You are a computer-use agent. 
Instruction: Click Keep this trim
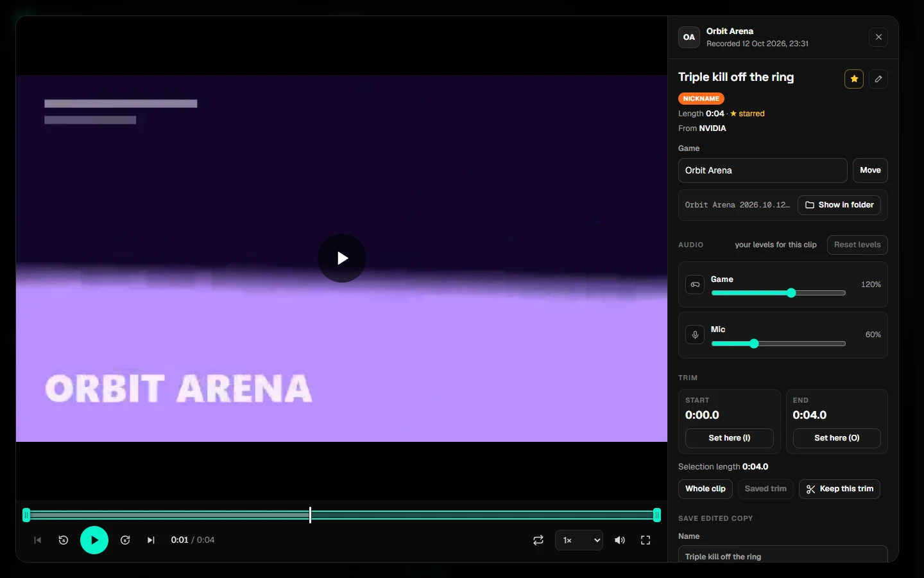tap(839, 489)
